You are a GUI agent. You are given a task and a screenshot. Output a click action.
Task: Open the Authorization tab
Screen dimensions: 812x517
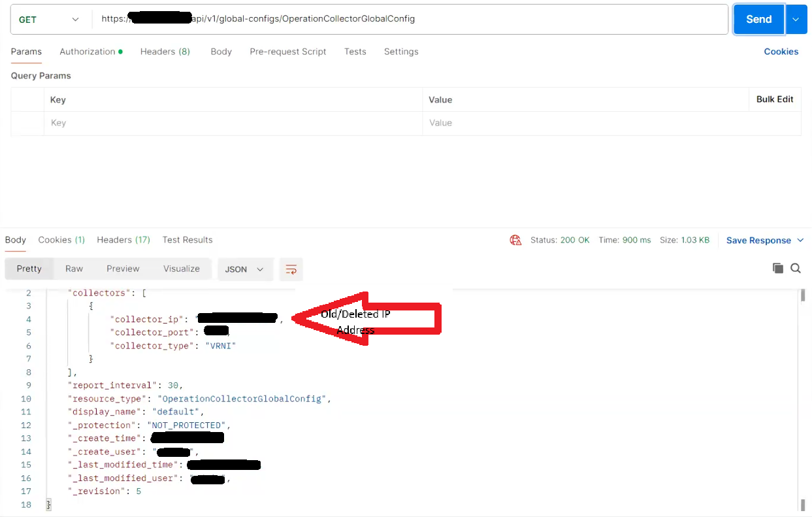tap(91, 52)
